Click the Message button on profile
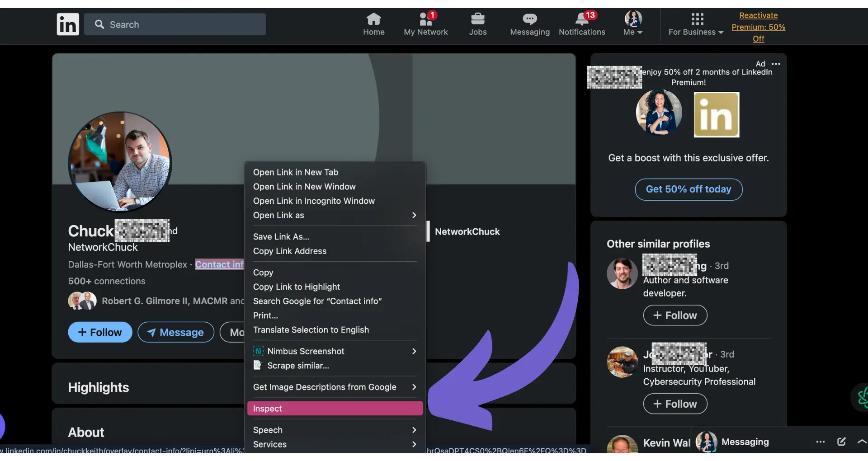868x461 pixels. (176, 332)
